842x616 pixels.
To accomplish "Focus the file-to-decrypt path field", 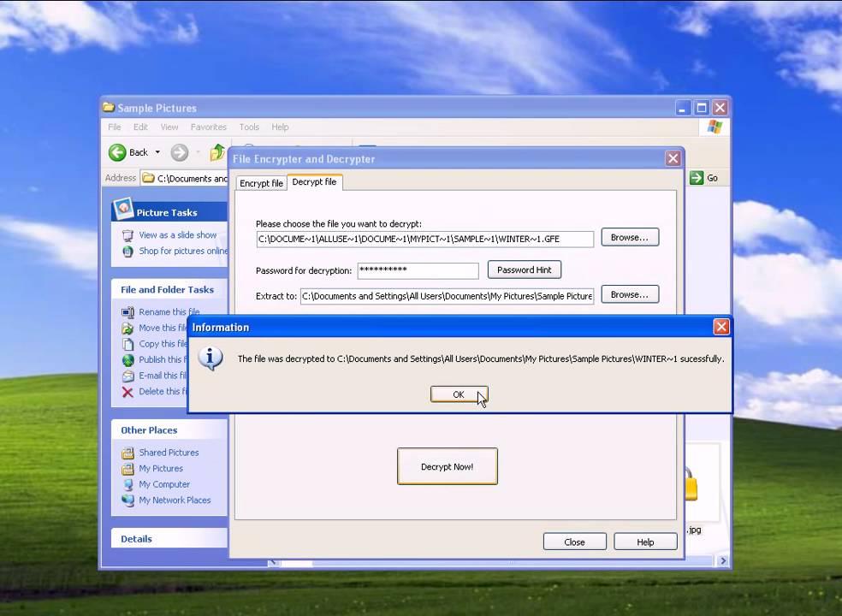I will [424, 239].
